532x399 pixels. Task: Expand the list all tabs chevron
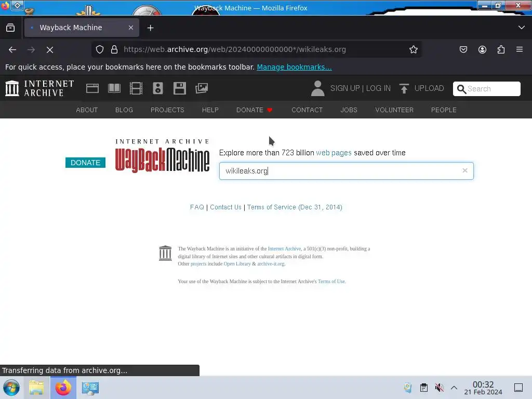pos(522,28)
